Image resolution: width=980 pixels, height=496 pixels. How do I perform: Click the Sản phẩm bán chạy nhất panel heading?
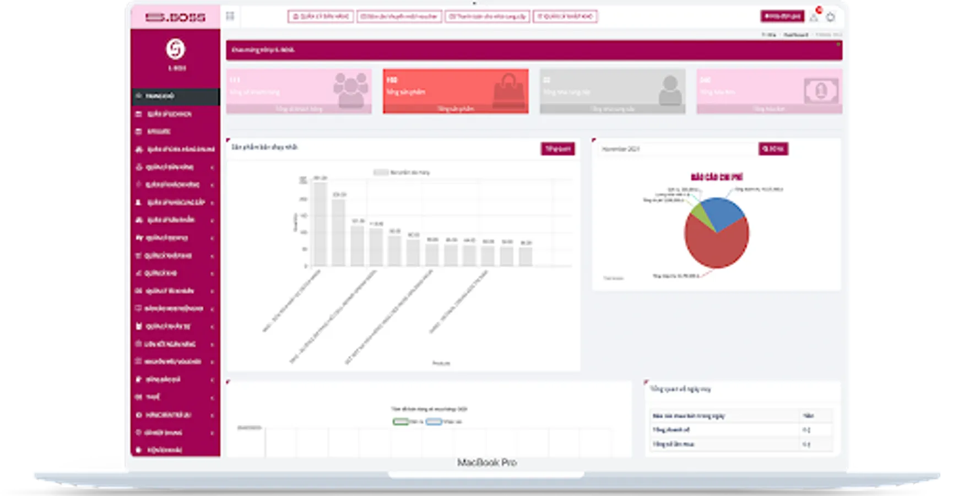point(264,147)
